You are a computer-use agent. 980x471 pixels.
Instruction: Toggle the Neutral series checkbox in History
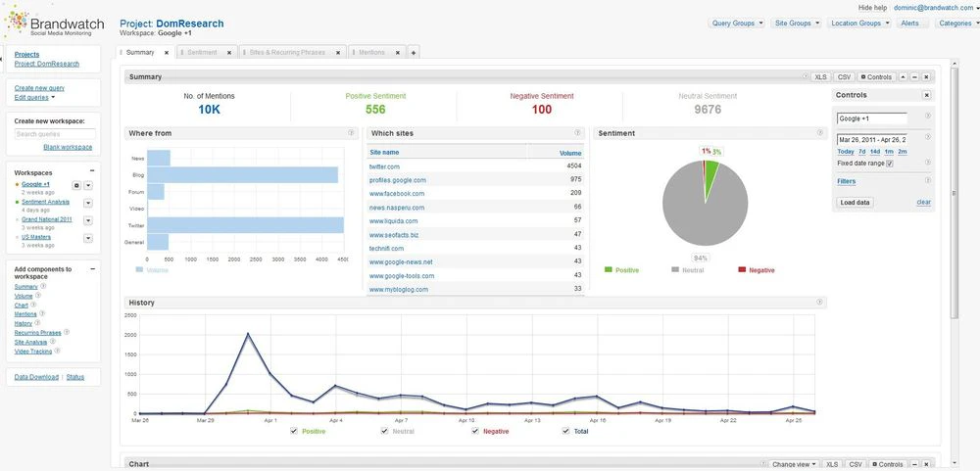point(384,431)
